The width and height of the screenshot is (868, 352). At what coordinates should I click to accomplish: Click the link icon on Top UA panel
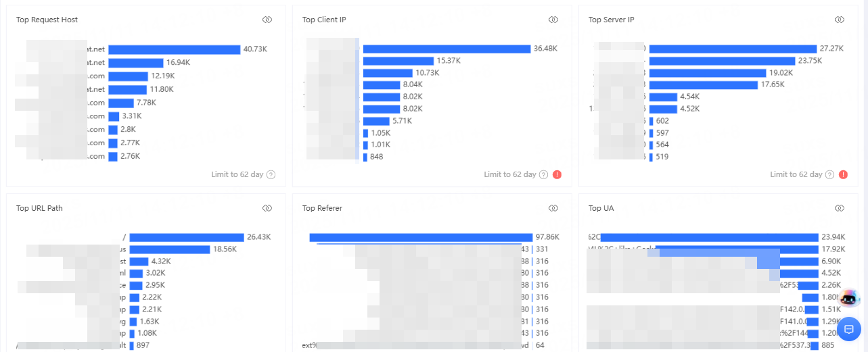coord(840,208)
